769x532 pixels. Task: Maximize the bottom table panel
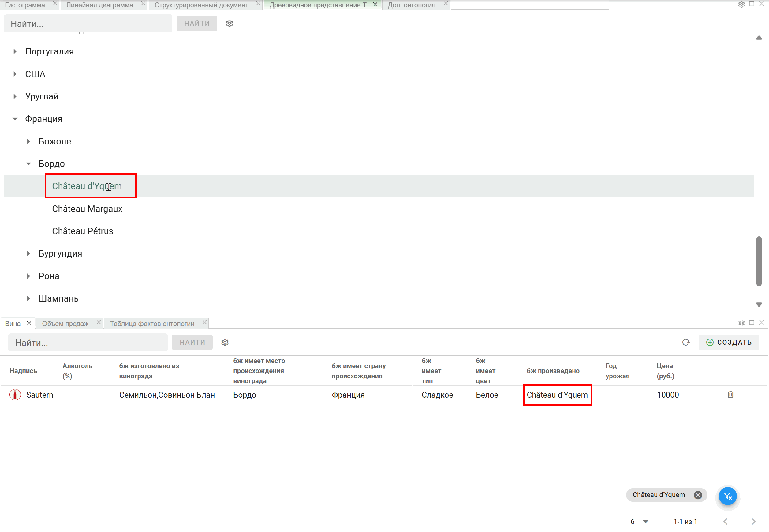click(752, 323)
